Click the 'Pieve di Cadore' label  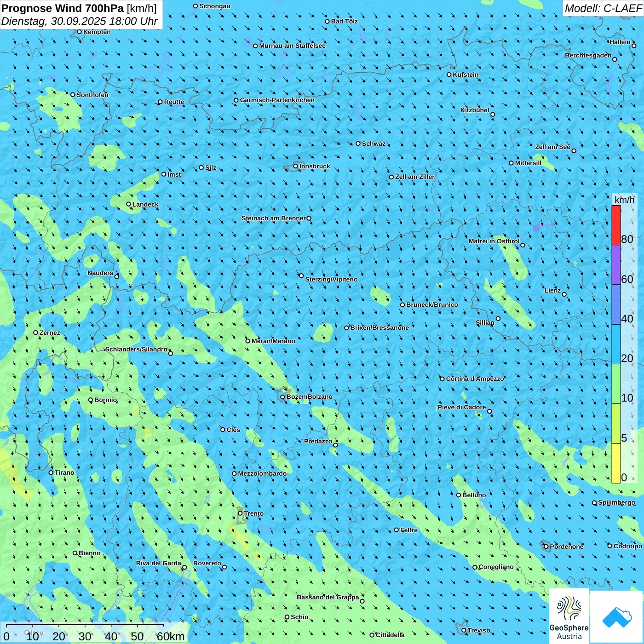(462, 407)
